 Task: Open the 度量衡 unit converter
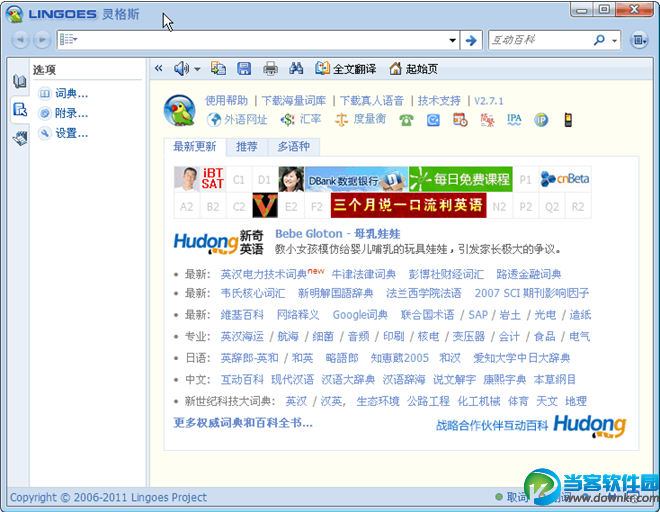click(360, 120)
